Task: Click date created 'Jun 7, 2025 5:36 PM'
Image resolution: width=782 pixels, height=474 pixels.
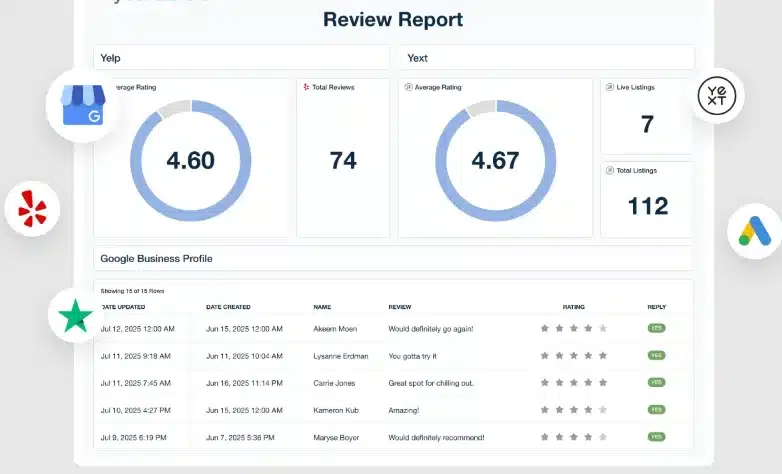Action: pos(240,438)
